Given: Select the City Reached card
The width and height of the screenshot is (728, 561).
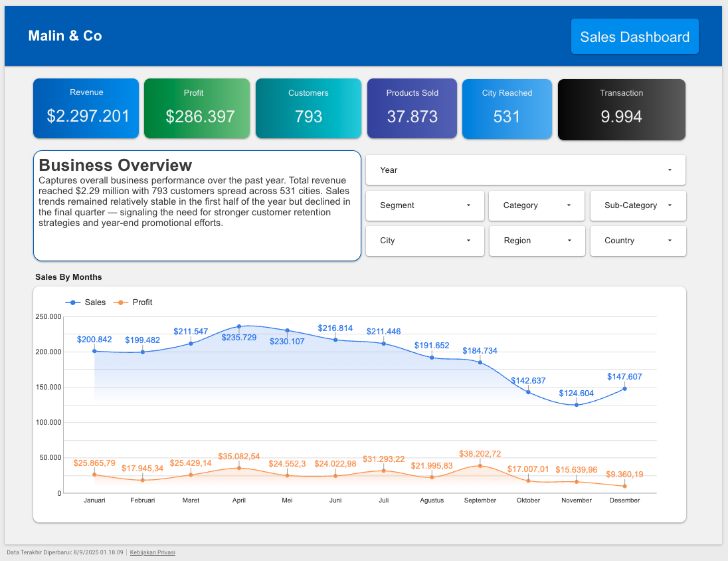Looking at the screenshot, I should (x=507, y=108).
